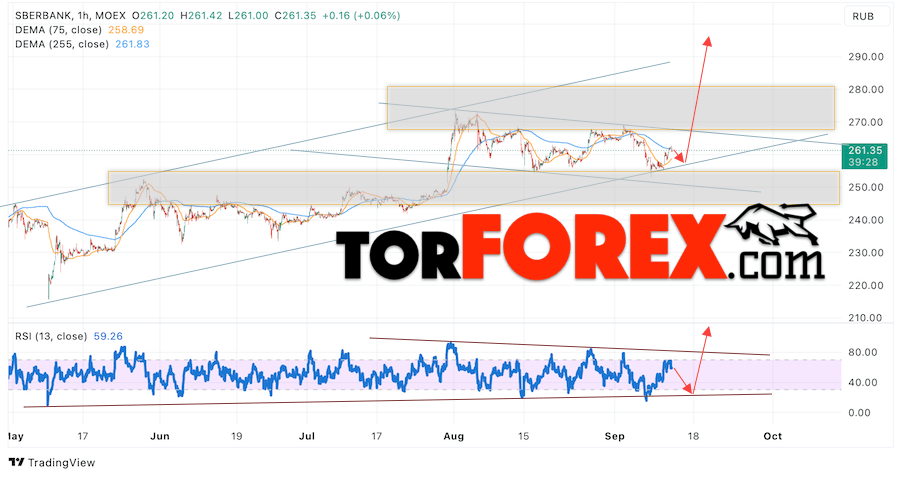Click the 220.00 price axis label
Viewport: 902px width, 477px height.
(866, 285)
